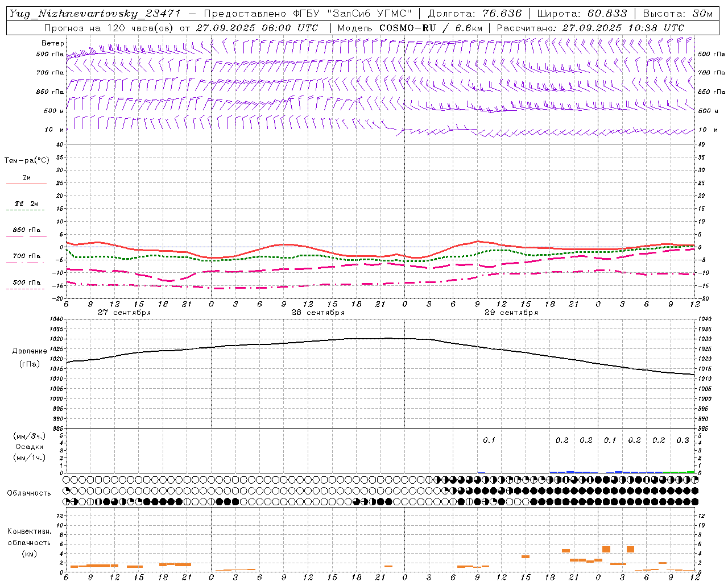Click the '28 сентября' date label

[318, 313]
